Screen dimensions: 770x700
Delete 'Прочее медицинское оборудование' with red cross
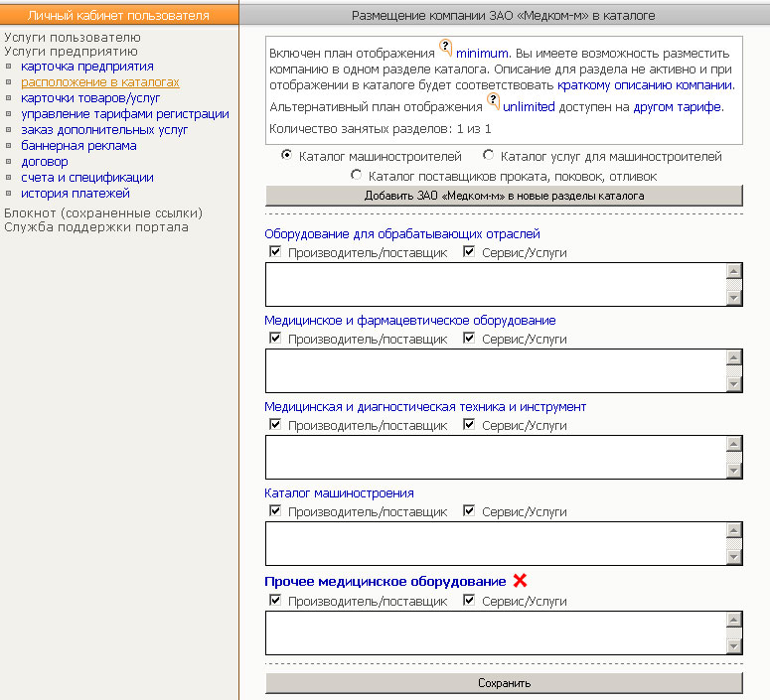(x=520, y=581)
